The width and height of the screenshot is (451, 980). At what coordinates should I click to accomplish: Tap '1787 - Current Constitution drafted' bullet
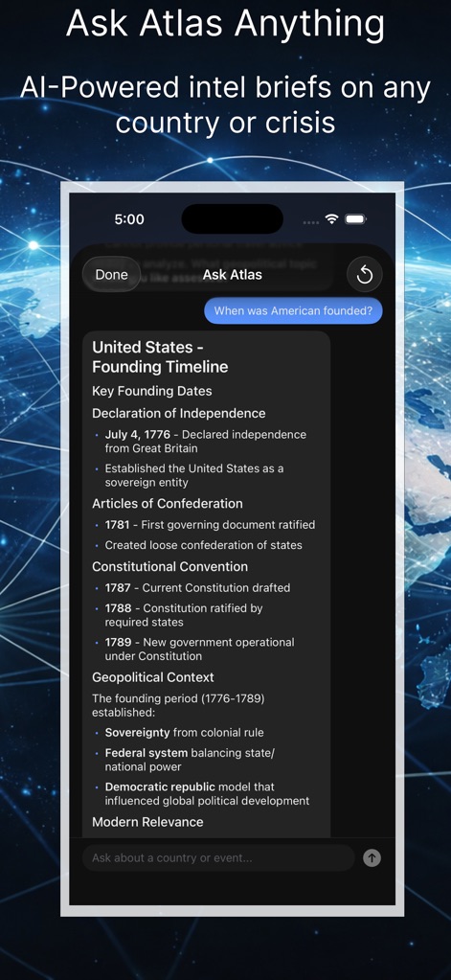[x=197, y=587]
